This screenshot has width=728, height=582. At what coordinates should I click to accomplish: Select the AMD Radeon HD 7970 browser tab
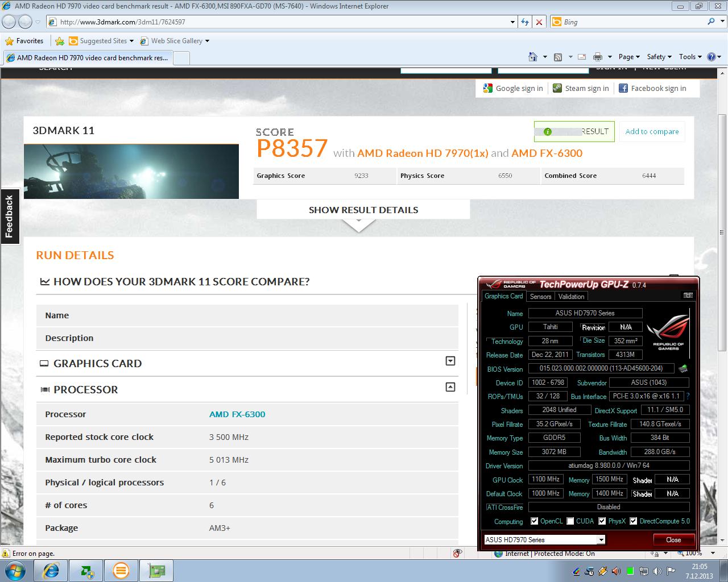click(x=88, y=57)
